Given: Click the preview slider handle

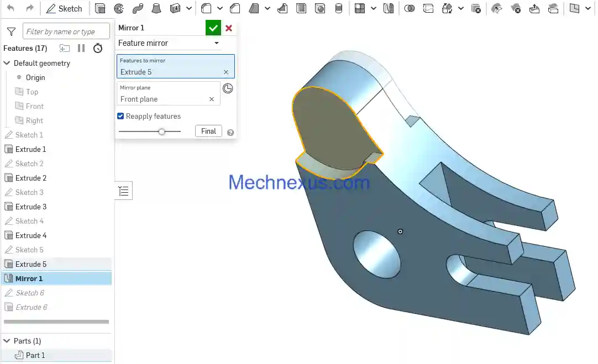Looking at the screenshot, I should coord(161,131).
